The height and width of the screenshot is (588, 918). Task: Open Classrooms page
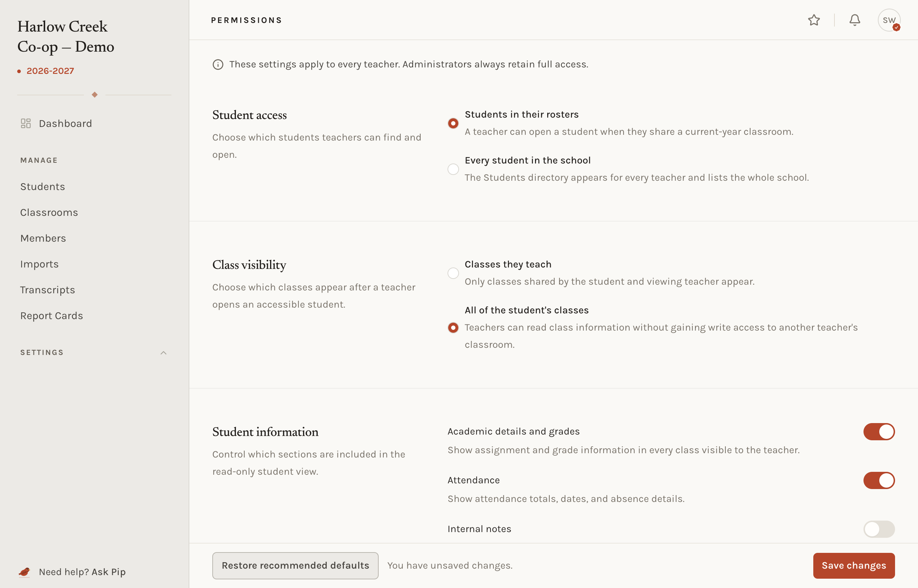(49, 212)
